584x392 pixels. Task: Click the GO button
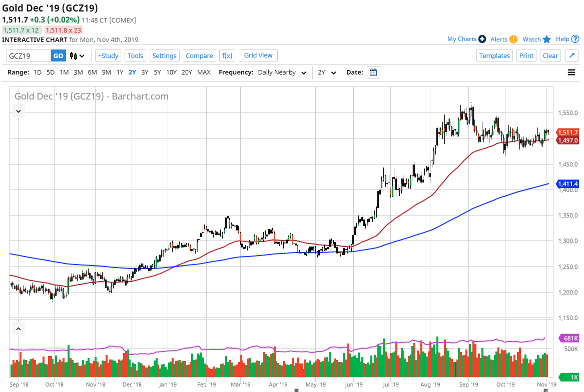(58, 55)
